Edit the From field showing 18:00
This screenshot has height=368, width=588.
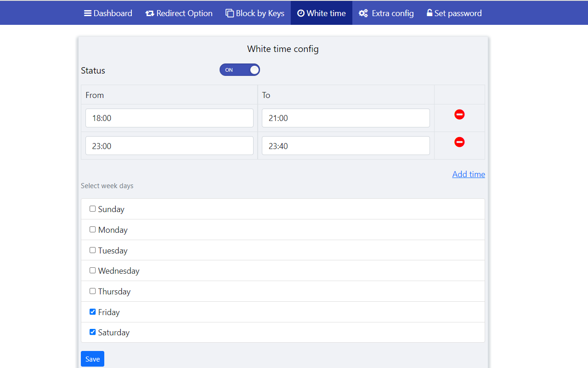[170, 118]
